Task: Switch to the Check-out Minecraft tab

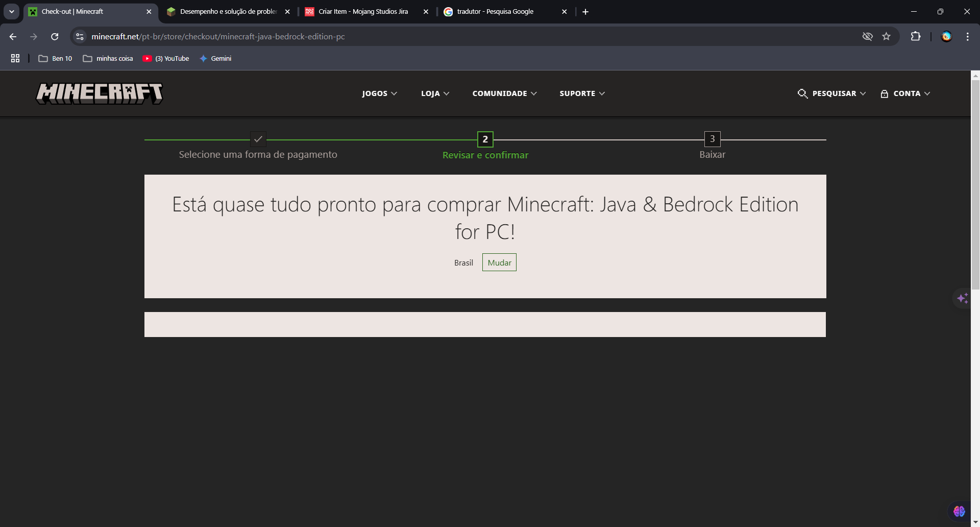Action: pos(91,12)
